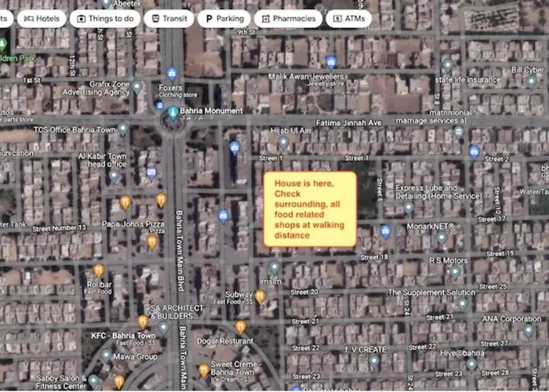This screenshot has width=549, height=392.
Task: Filter the map by Pharmacies
Action: [288, 18]
